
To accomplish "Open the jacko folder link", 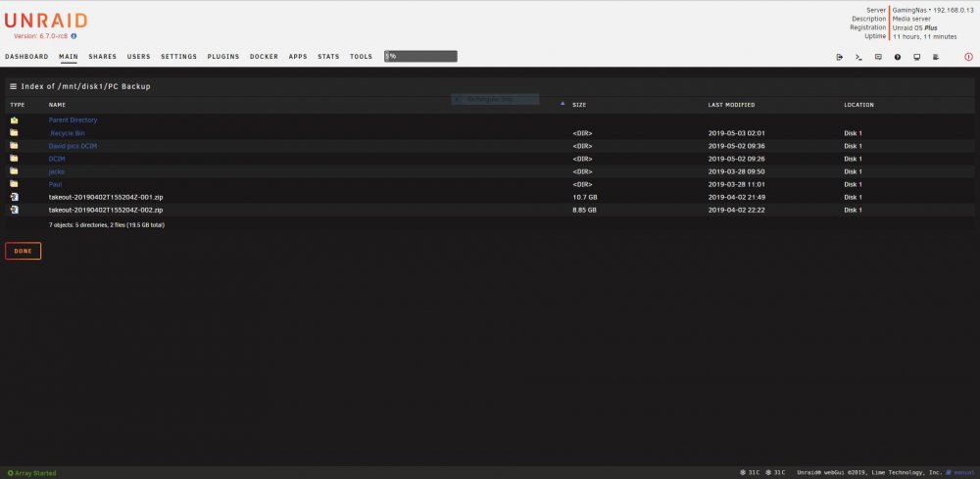I will point(56,171).
